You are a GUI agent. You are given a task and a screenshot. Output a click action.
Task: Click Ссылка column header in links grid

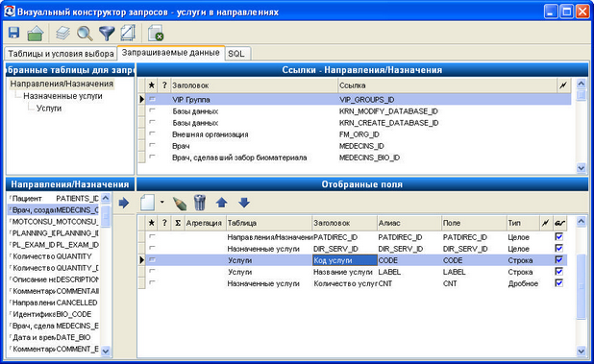pyautogui.click(x=447, y=85)
